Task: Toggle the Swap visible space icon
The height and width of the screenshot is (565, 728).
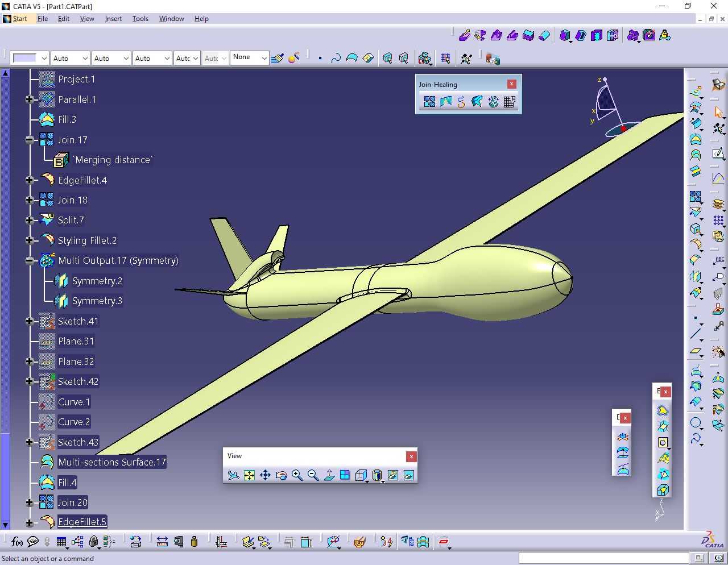Action: tap(408, 475)
